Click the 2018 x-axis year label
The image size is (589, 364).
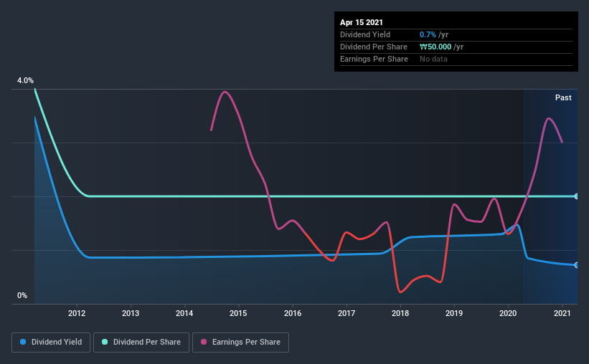coord(400,313)
